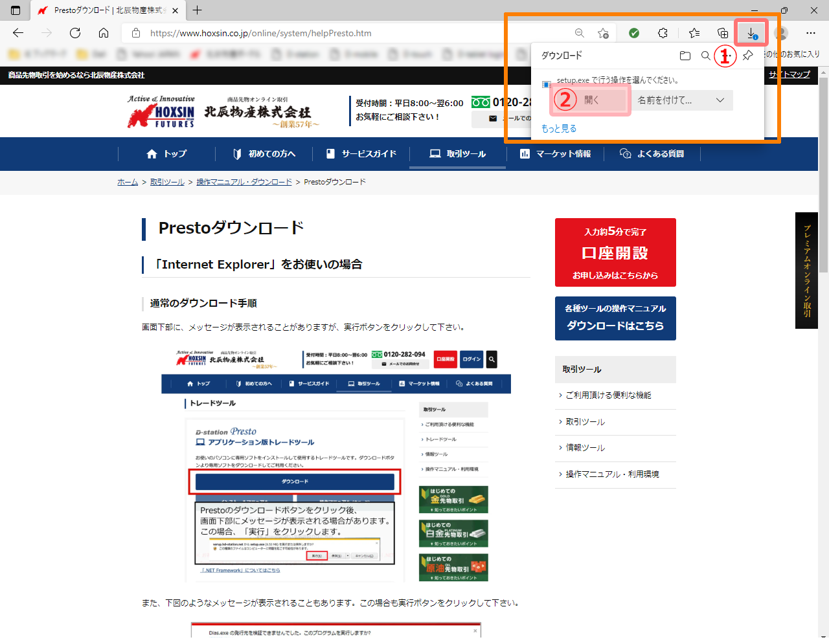Viewport: 829px width, 644px height.
Task: Pin the downloads panel
Action: click(x=747, y=56)
